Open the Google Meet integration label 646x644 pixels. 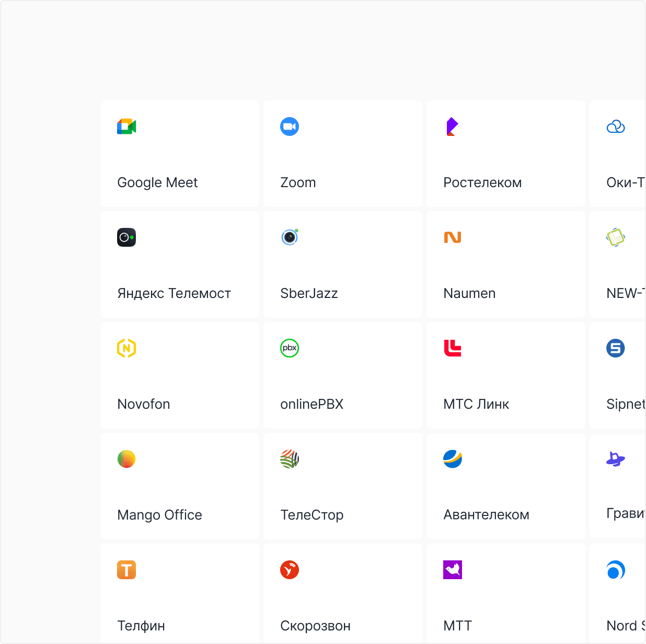coord(157,182)
